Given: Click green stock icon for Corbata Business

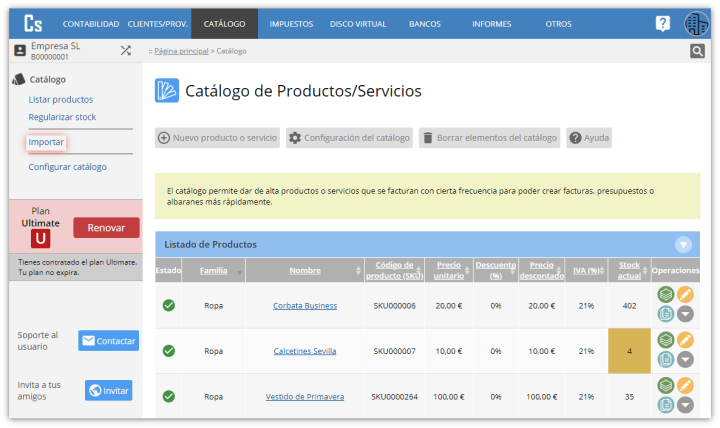Looking at the screenshot, I should coord(665,294).
